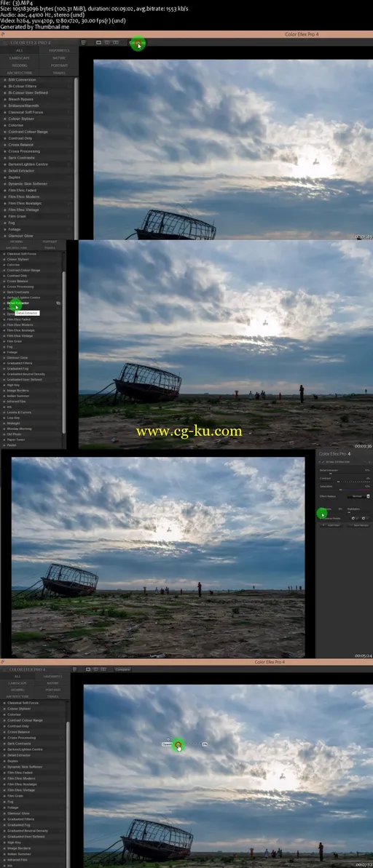
Task: Select side-by-side preview icon in bottom frame
Action: tap(103, 669)
